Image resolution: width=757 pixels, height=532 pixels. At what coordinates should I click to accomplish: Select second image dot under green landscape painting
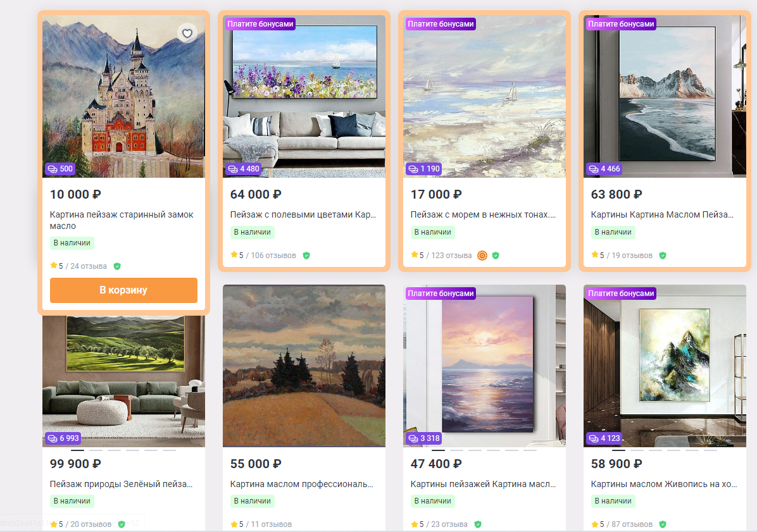pos(96,450)
